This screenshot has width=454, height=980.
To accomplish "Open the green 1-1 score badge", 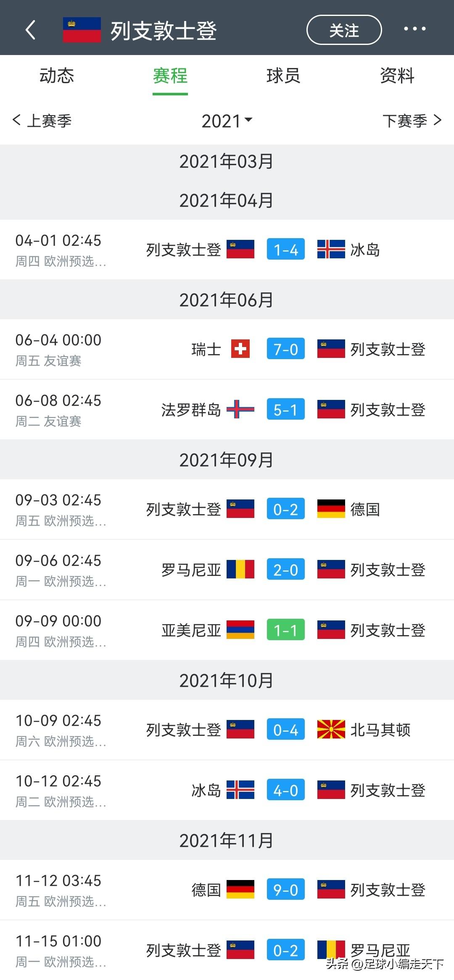I will [286, 630].
